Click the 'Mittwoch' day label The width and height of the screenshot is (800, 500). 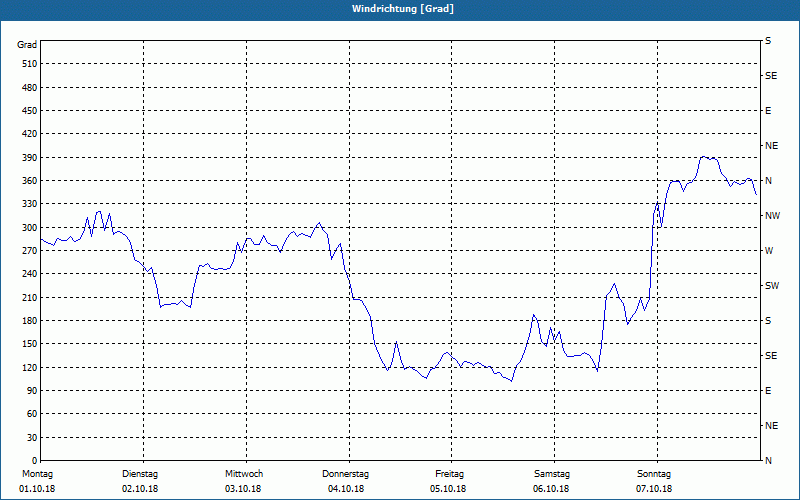click(x=244, y=474)
